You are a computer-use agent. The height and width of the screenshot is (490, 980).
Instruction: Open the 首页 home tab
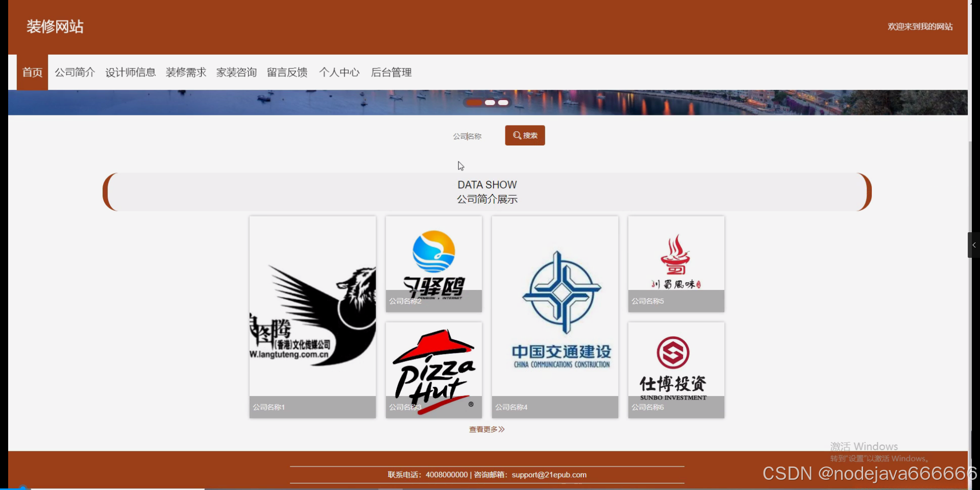coord(32,72)
